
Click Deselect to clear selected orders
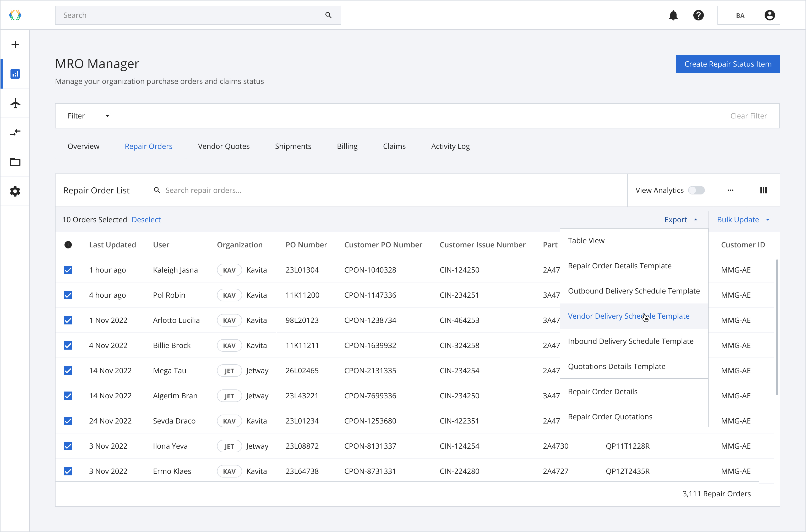point(146,220)
